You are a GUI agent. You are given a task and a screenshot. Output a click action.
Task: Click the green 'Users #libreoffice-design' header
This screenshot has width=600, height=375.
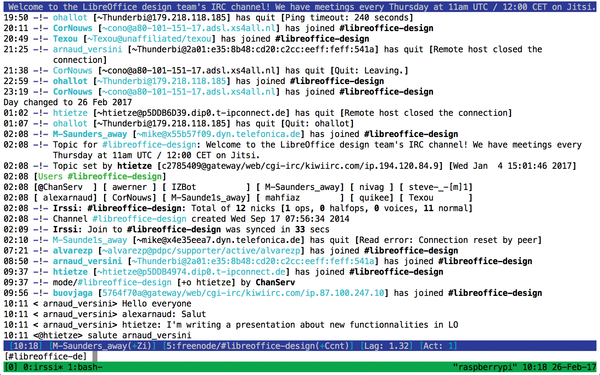tap(100, 177)
